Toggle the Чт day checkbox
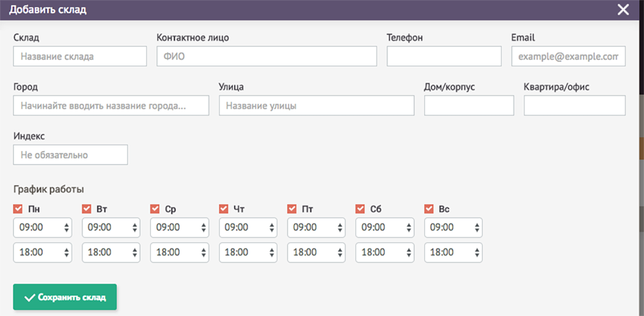The width and height of the screenshot is (644, 316). [x=223, y=209]
